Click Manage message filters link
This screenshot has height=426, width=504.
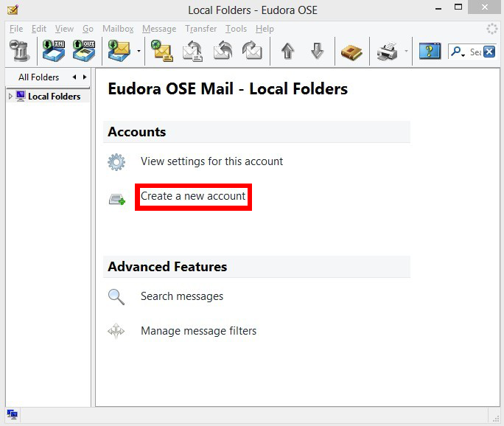pos(199,331)
